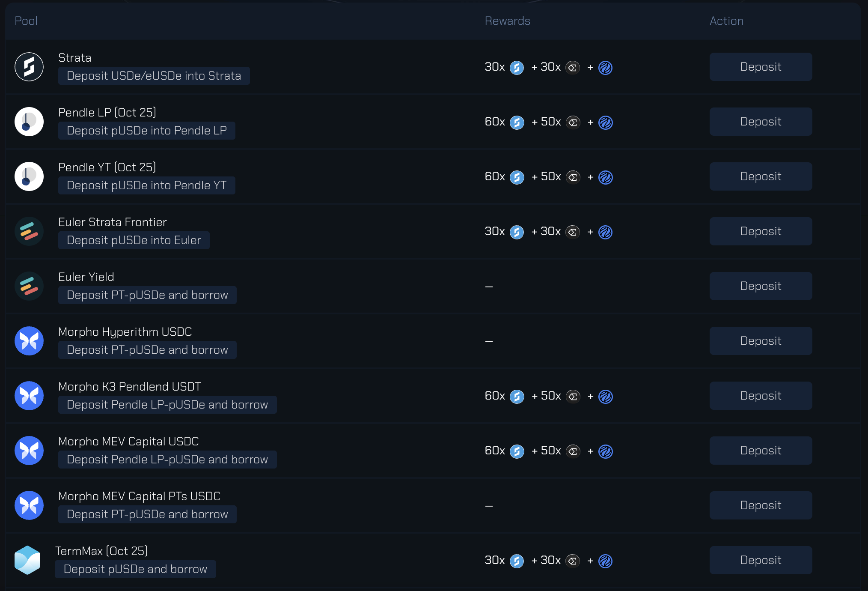Click the Pool column header
Screen dimensions: 868x591
[26, 21]
